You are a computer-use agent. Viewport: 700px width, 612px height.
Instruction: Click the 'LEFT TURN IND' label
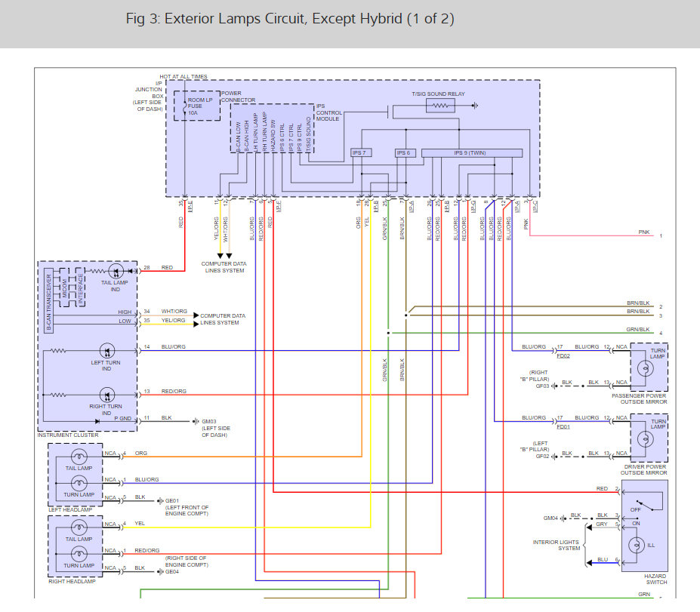coord(106,366)
